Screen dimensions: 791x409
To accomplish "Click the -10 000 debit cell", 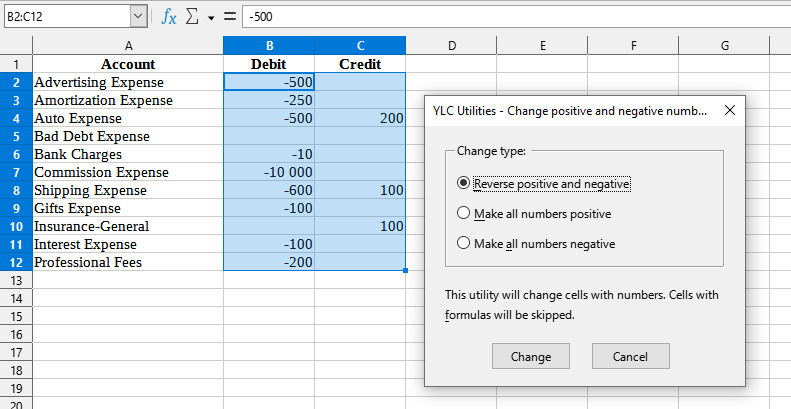I will 269,172.
